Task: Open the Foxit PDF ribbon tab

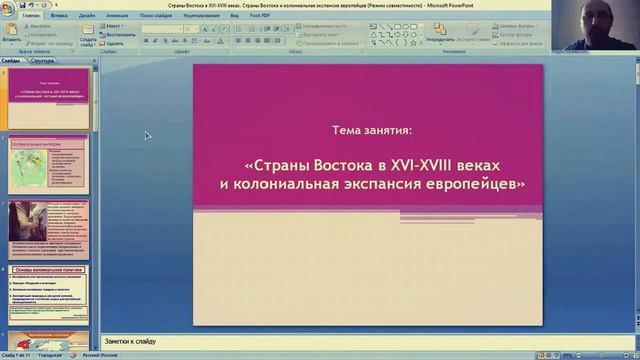Action: pos(260,16)
